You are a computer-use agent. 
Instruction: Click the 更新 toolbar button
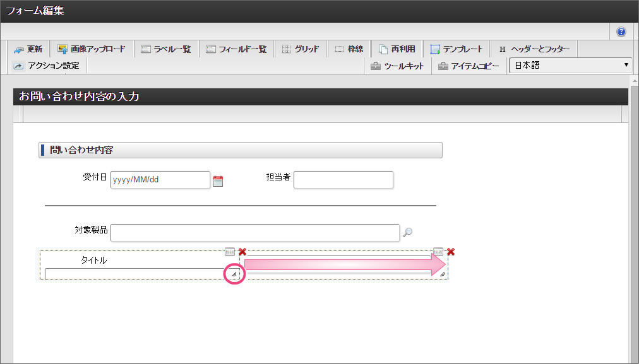(x=28, y=49)
